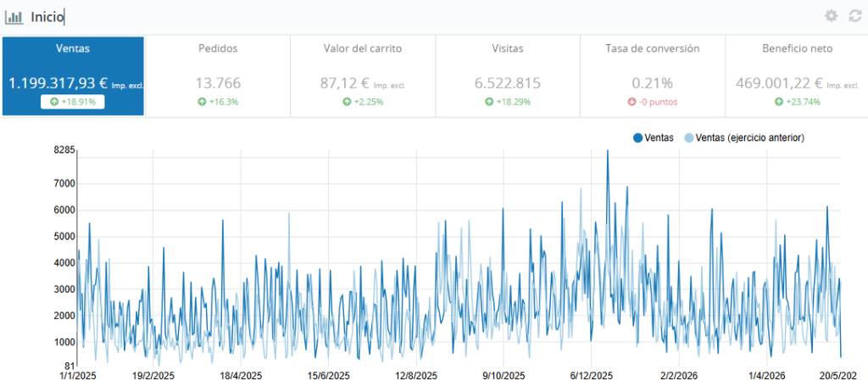Click the green arrow beside +23.74%
The height and width of the screenshot is (392, 868).
click(779, 102)
